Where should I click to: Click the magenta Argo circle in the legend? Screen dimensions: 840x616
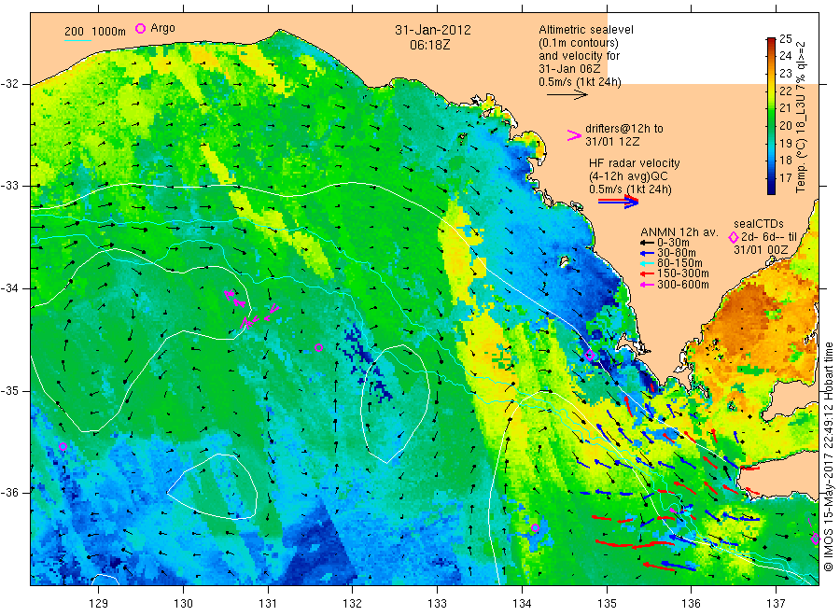(140, 28)
